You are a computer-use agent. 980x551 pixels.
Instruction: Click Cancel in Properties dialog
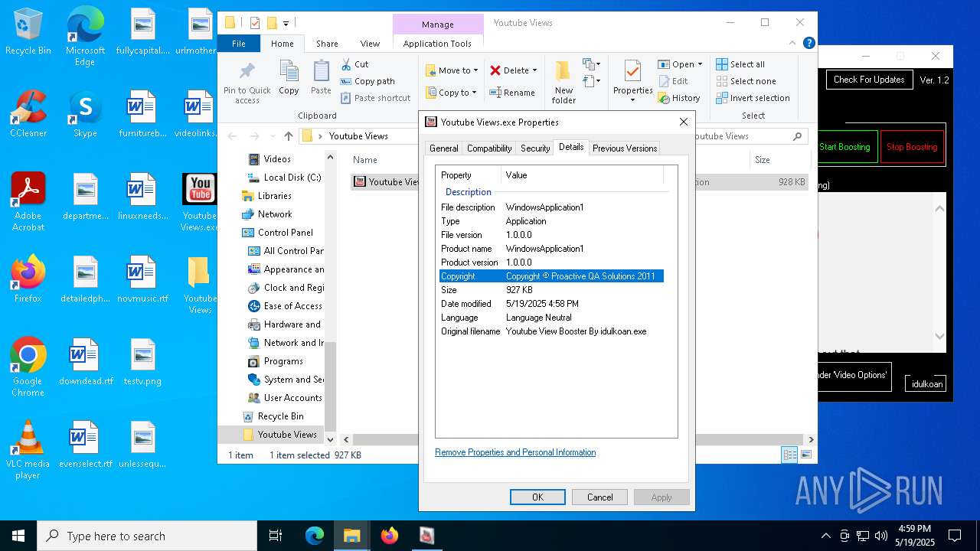coord(599,497)
